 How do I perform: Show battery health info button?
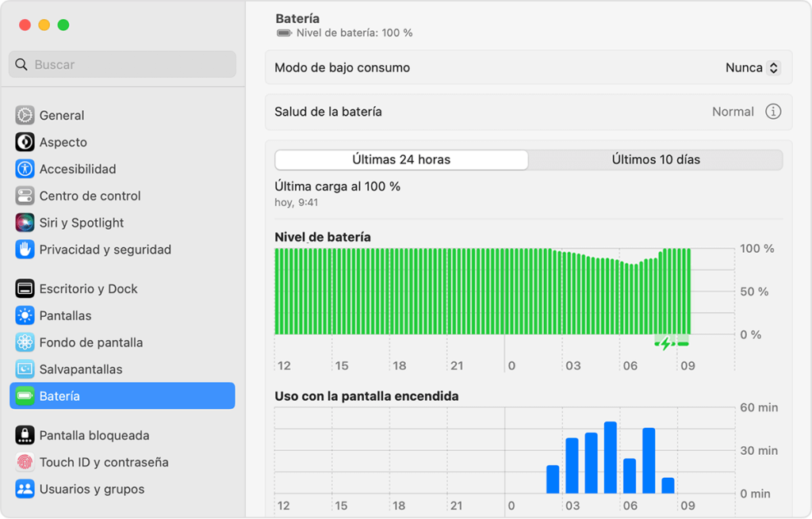coord(773,112)
